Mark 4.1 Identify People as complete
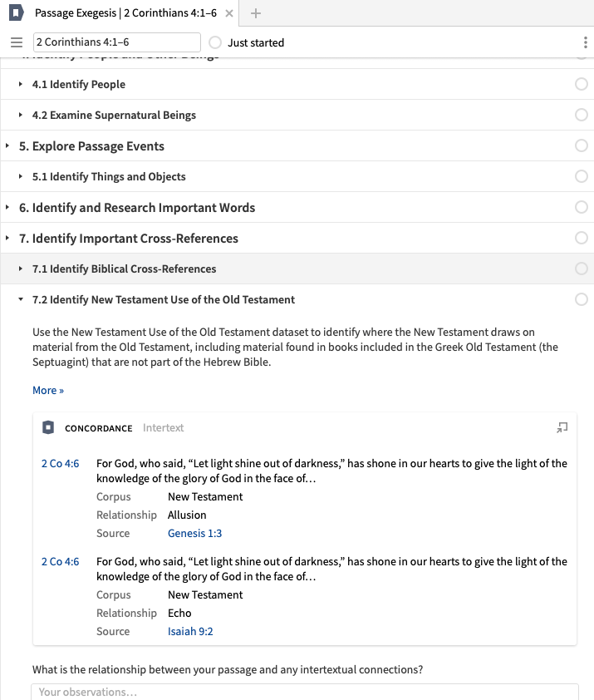594x700 pixels. point(582,85)
